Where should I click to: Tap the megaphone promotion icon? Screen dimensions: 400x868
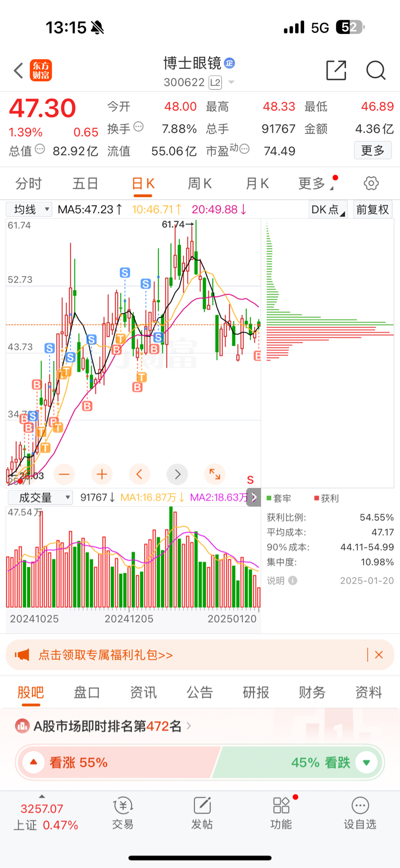(22, 655)
